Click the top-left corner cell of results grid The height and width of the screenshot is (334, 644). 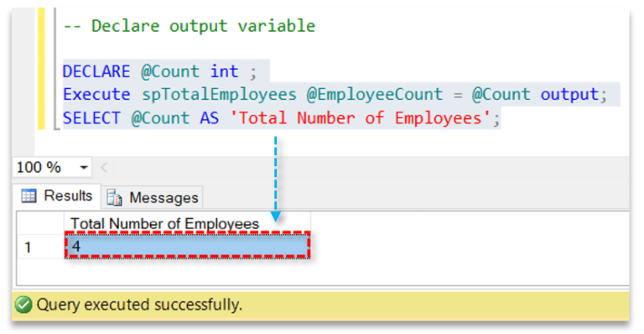(x=40, y=223)
